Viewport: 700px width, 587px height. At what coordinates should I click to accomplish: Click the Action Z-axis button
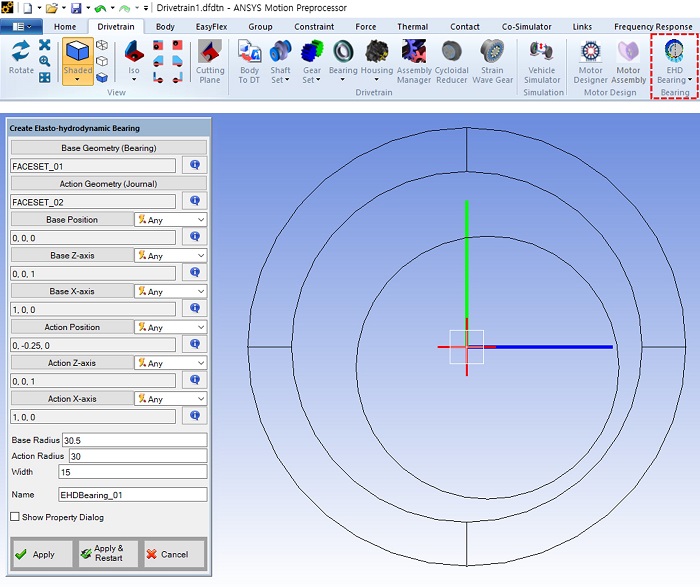tap(72, 363)
